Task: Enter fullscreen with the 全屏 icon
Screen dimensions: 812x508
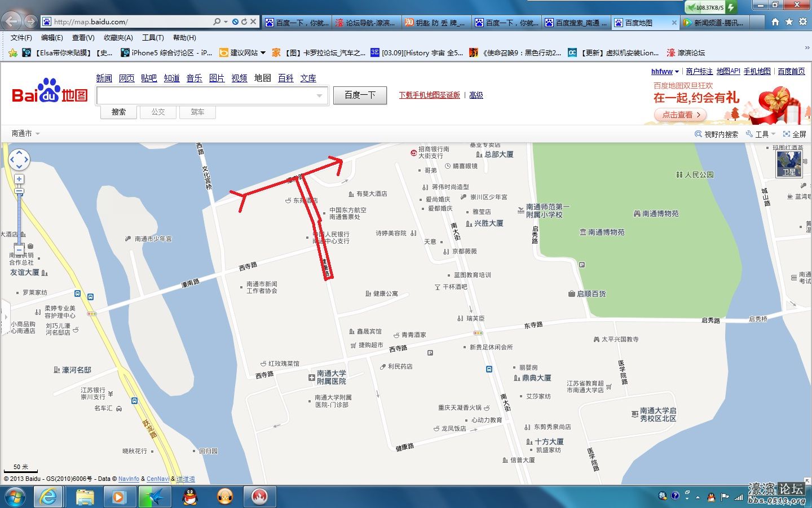Action: tap(795, 134)
